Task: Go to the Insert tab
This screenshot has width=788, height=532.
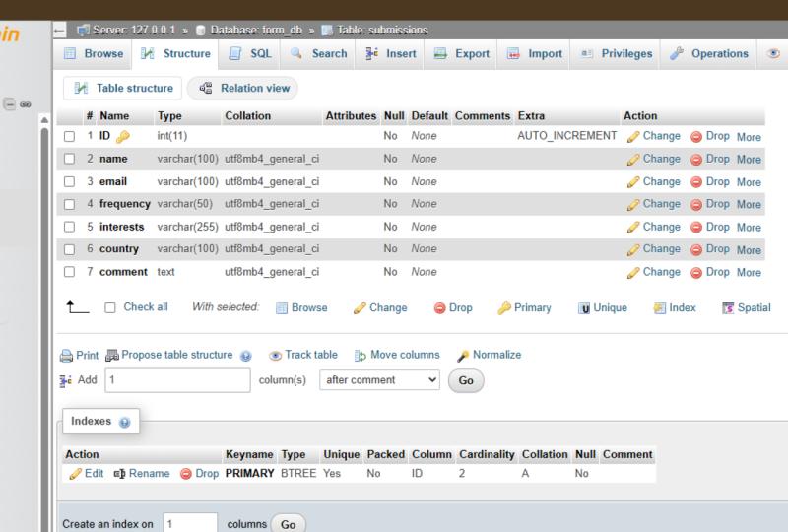Action: point(391,54)
